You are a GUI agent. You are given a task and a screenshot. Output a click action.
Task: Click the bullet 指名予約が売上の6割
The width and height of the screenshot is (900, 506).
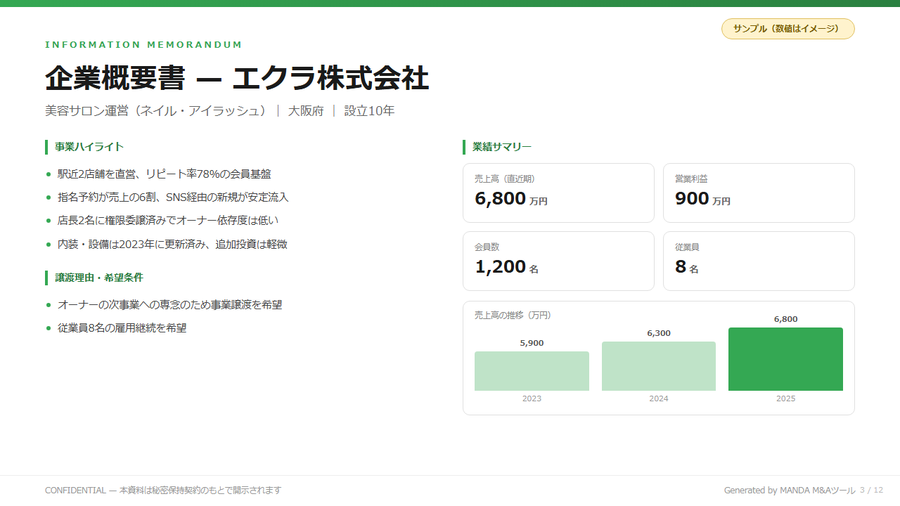(x=173, y=197)
